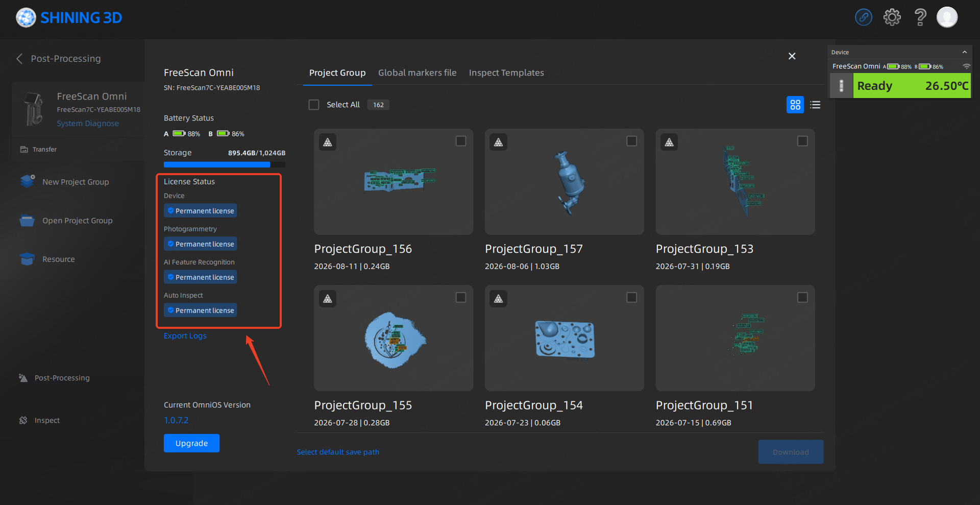Click the New Project Group icon
The image size is (980, 505).
[x=28, y=181]
